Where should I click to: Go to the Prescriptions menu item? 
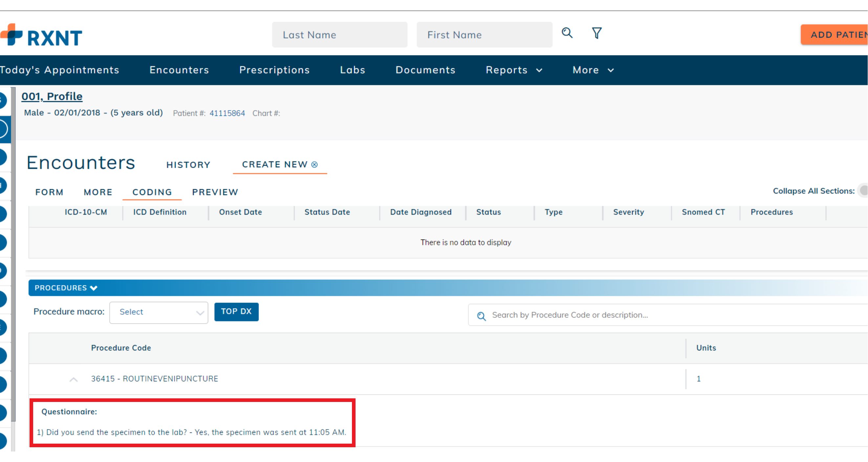(274, 70)
